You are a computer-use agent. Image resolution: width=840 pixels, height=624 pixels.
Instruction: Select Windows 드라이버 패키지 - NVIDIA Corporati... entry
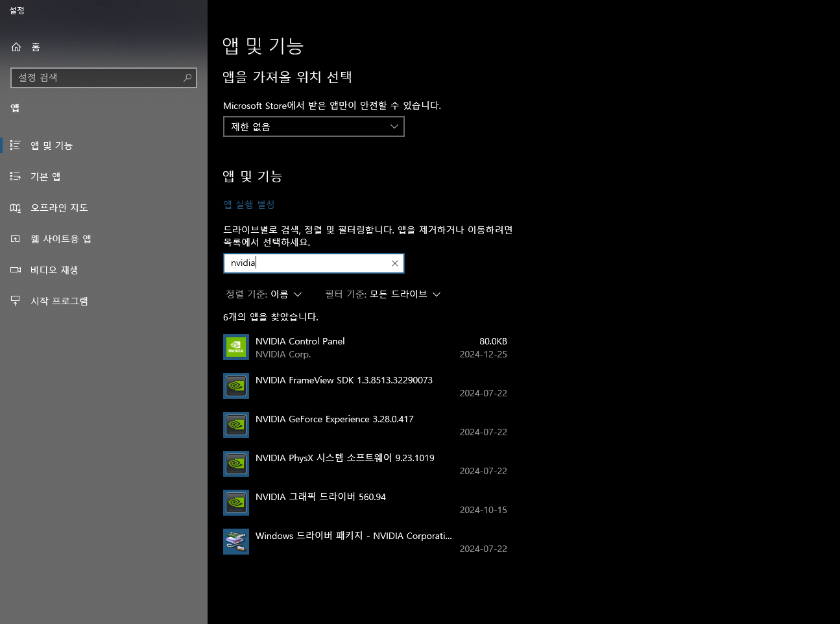pyautogui.click(x=354, y=536)
